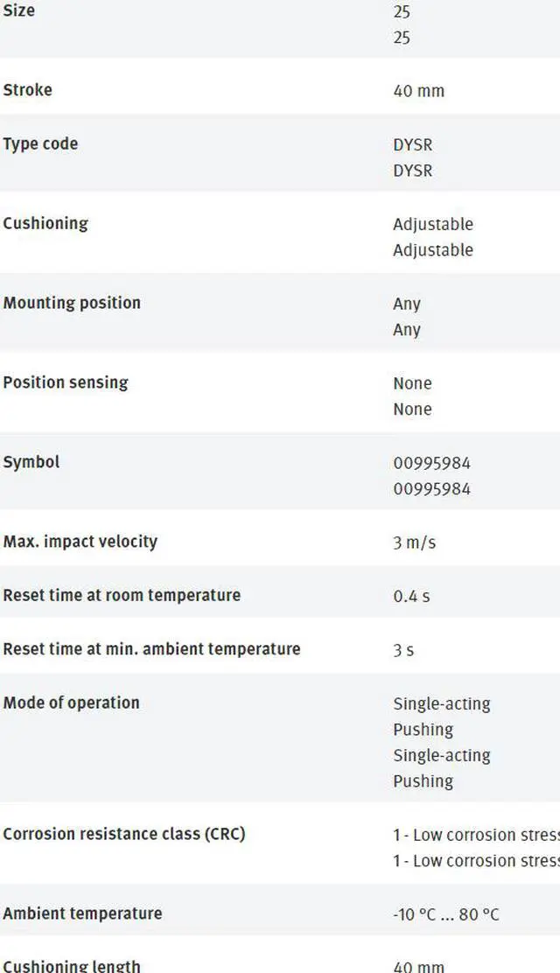Click the Symbol row label
This screenshot has height=973, width=560.
click(31, 462)
